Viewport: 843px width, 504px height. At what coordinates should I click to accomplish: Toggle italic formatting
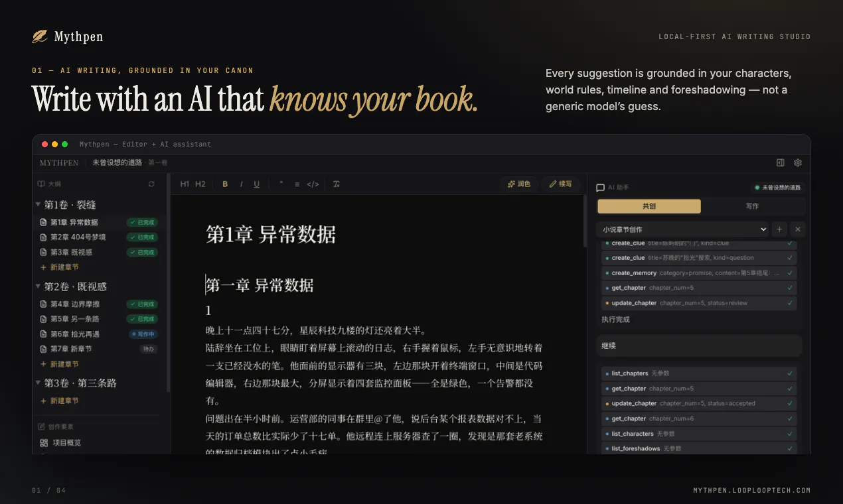coord(241,184)
